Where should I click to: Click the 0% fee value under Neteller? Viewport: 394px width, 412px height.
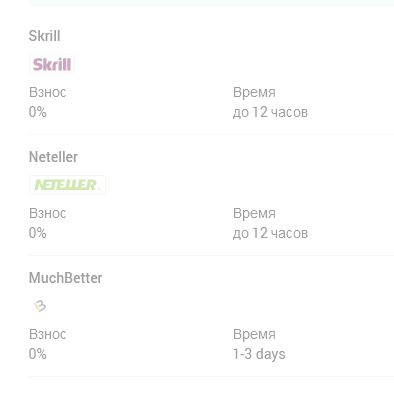coord(38,233)
